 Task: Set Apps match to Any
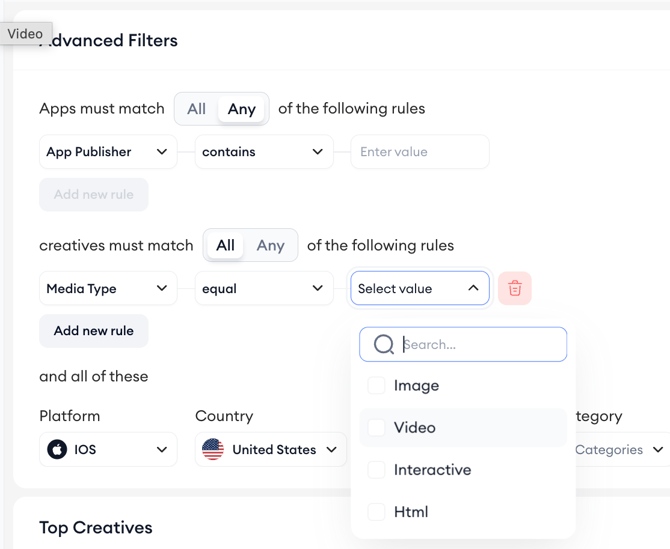(x=241, y=109)
